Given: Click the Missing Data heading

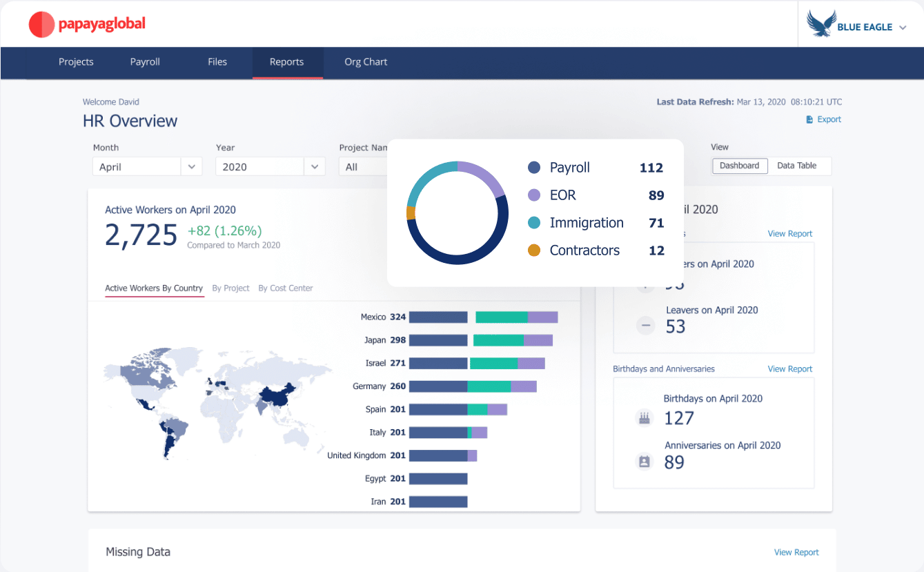Looking at the screenshot, I should coord(138,552).
